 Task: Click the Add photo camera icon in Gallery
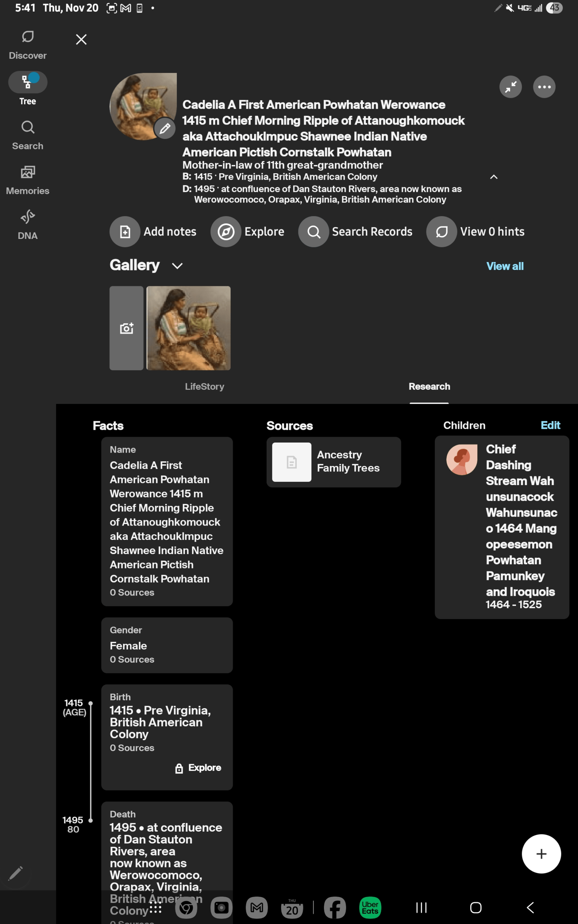pos(126,328)
